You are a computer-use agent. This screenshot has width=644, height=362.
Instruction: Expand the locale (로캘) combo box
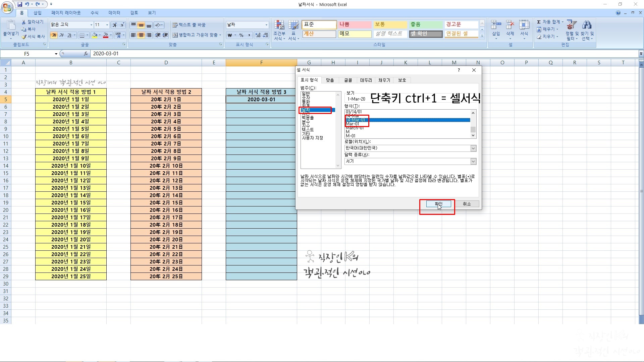tap(473, 148)
